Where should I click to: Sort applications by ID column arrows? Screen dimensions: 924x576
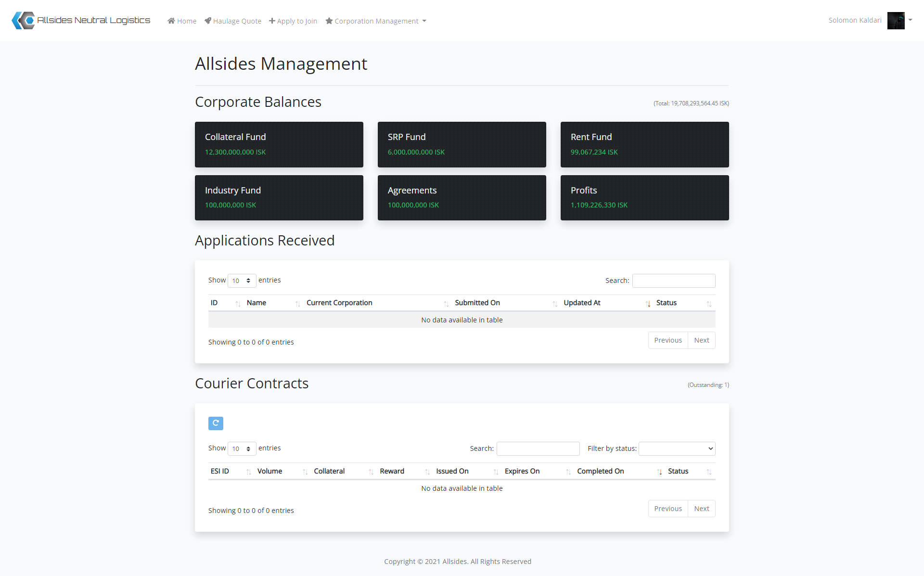click(x=238, y=303)
